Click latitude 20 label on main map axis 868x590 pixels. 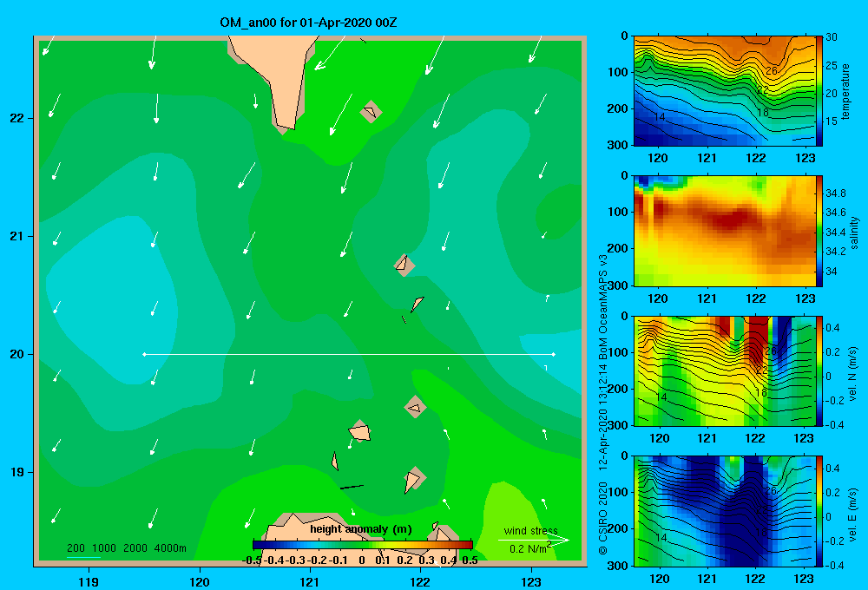pyautogui.click(x=17, y=354)
